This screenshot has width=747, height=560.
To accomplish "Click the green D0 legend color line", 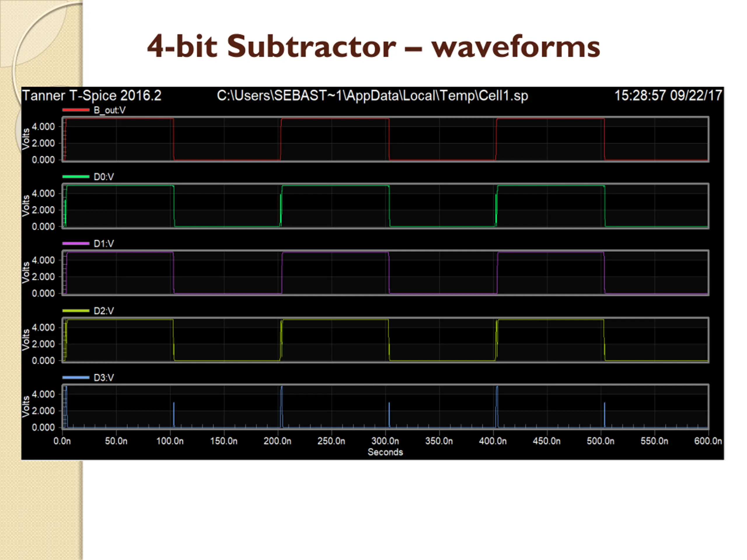I will 76,176.
